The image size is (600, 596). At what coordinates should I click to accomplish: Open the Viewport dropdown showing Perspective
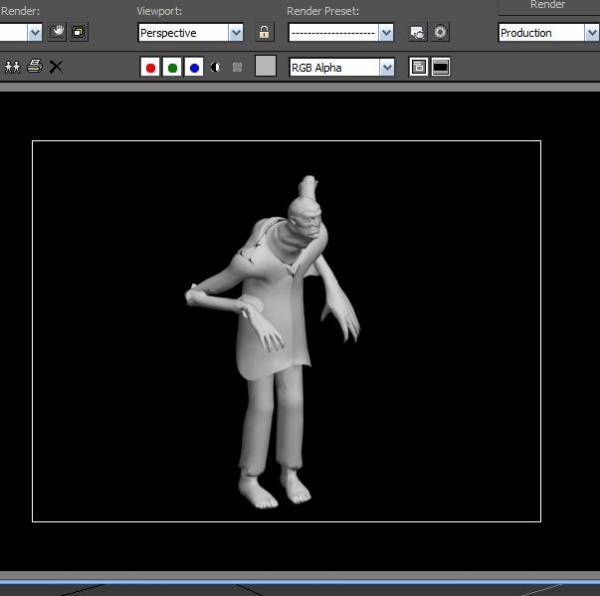point(191,32)
